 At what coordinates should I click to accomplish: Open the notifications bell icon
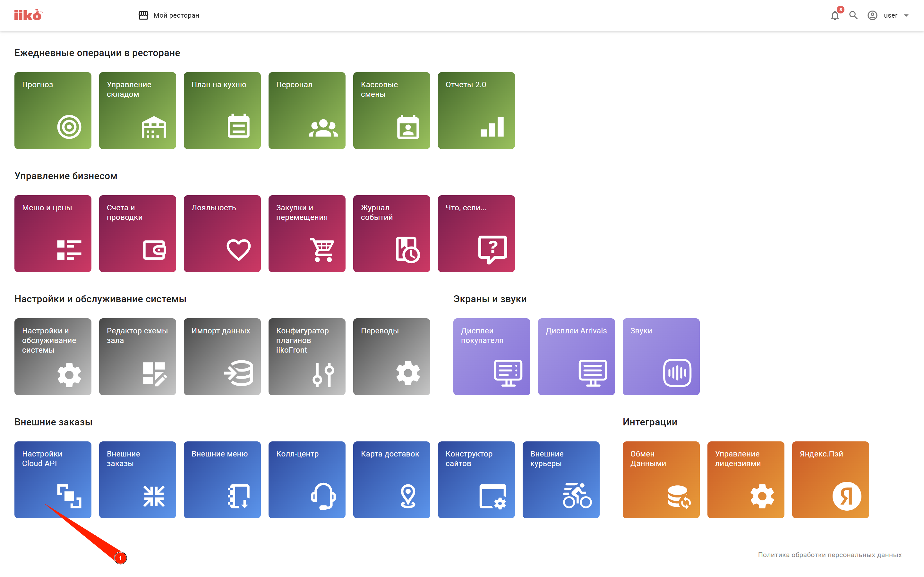pyautogui.click(x=835, y=15)
